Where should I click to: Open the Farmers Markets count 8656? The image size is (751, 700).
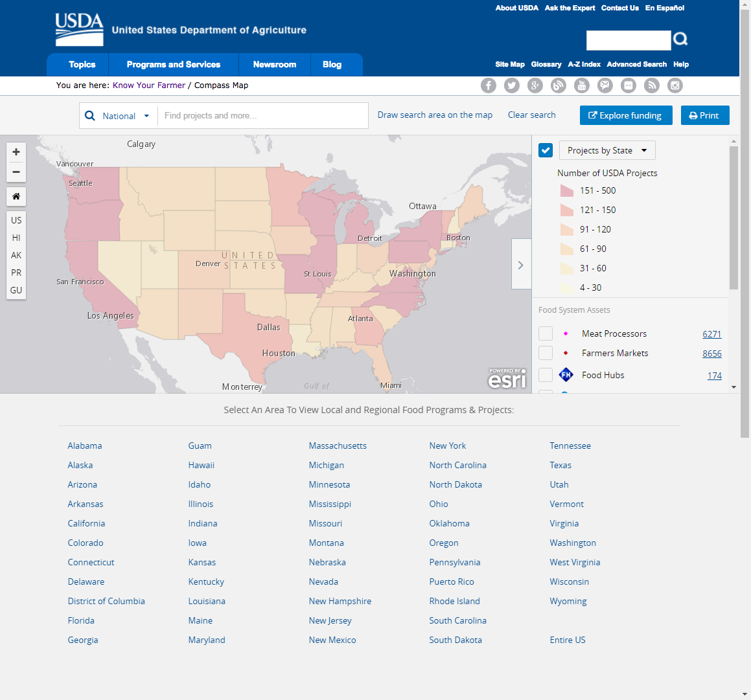point(711,354)
